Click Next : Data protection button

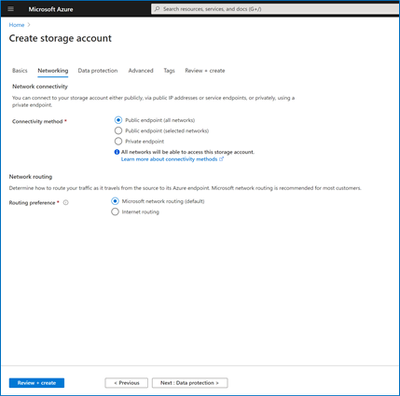[190, 383]
